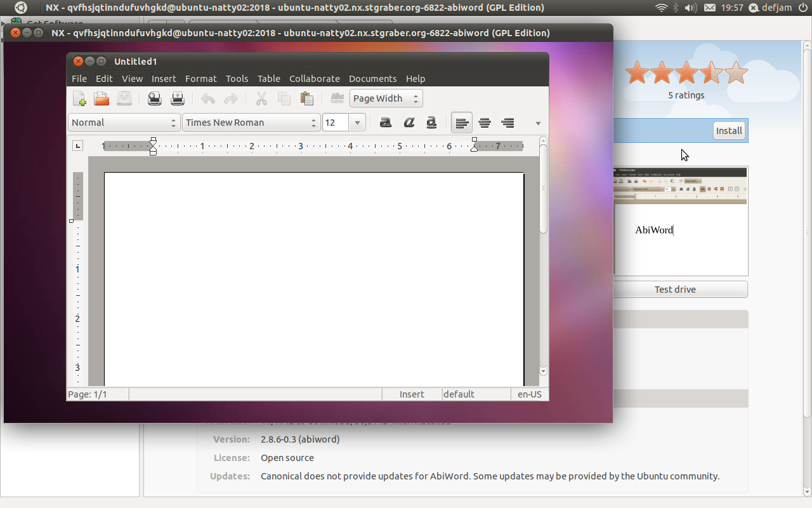Screen dimensions: 812x508
Task: Click the Ubuntu logo in top panel
Action: click(21, 8)
